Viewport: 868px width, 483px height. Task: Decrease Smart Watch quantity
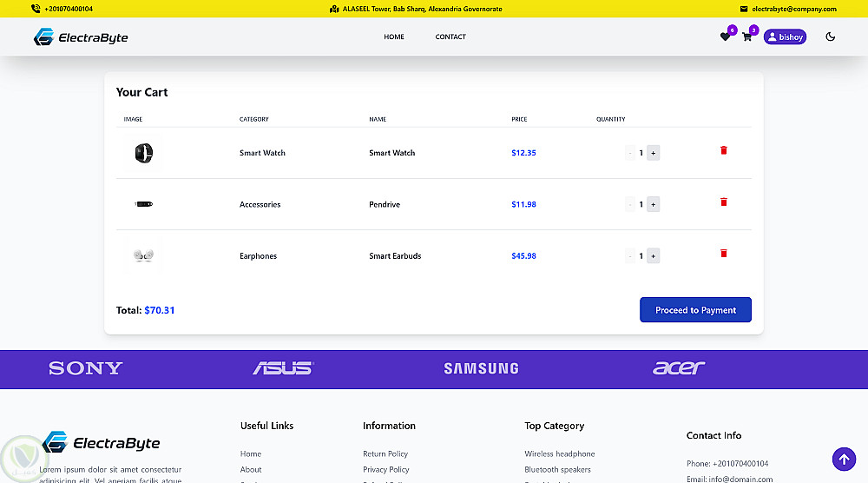pos(630,153)
